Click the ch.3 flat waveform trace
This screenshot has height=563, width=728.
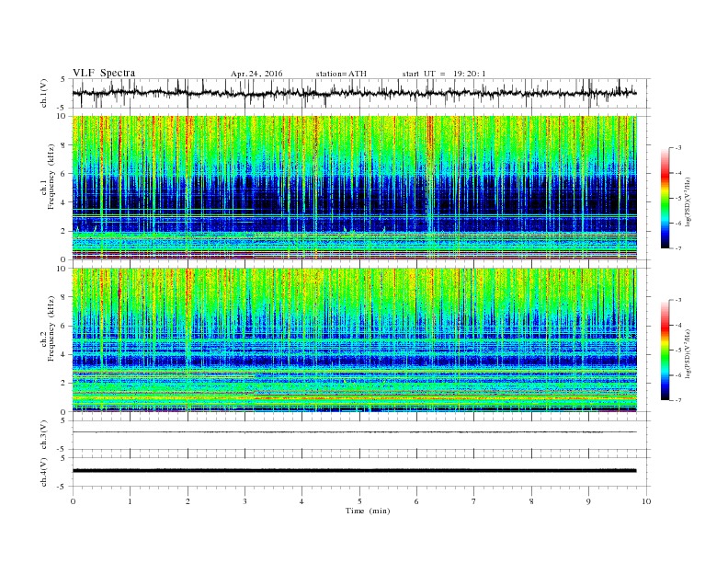coord(355,432)
